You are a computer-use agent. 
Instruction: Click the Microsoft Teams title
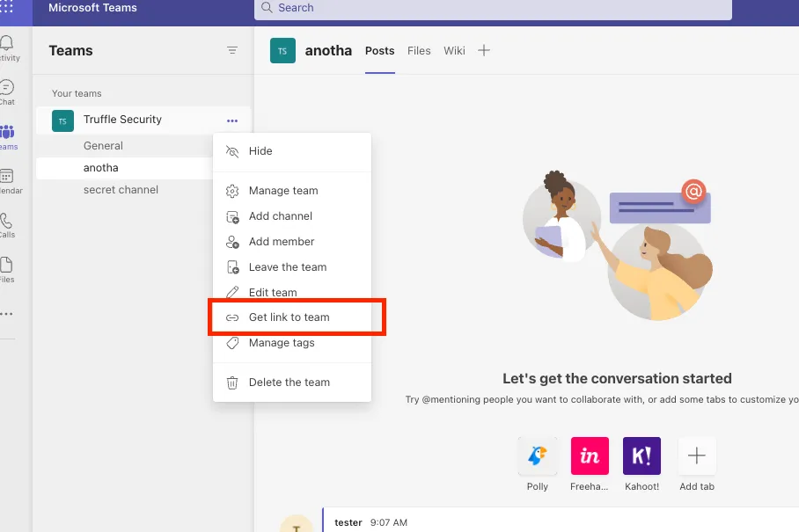point(92,8)
